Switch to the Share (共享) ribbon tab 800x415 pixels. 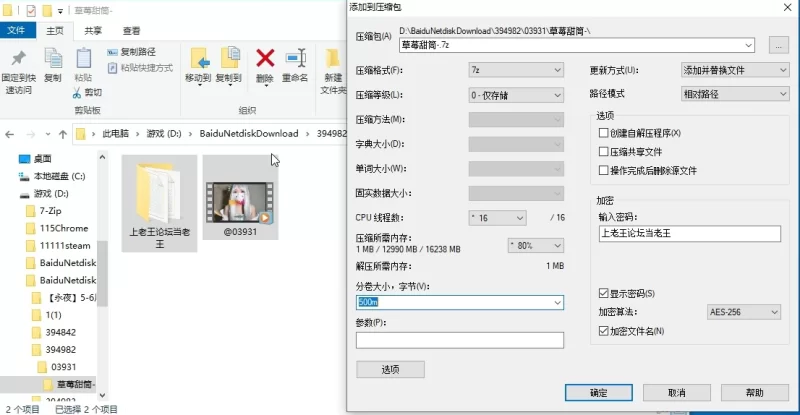(92, 31)
